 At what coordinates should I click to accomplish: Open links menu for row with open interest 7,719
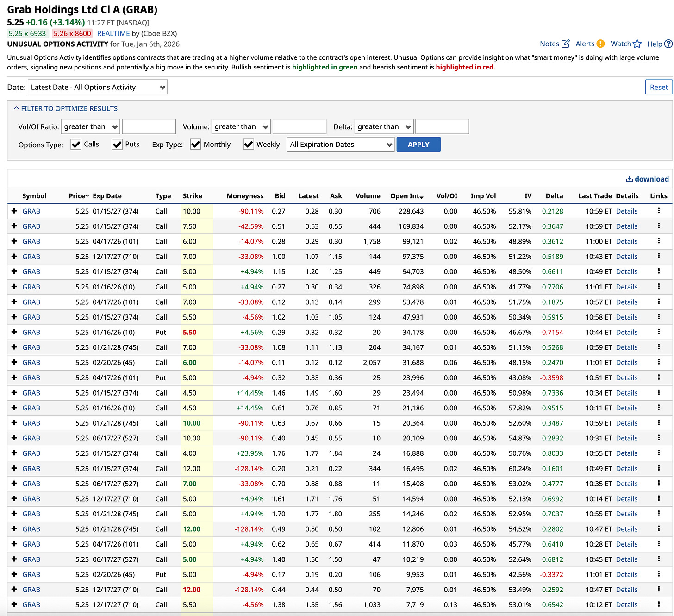click(659, 604)
